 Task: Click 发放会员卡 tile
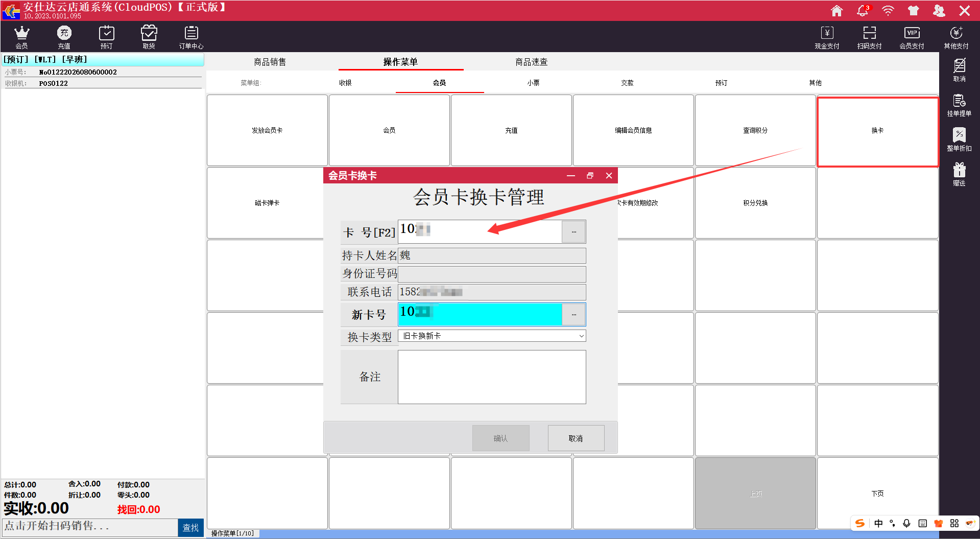(267, 130)
